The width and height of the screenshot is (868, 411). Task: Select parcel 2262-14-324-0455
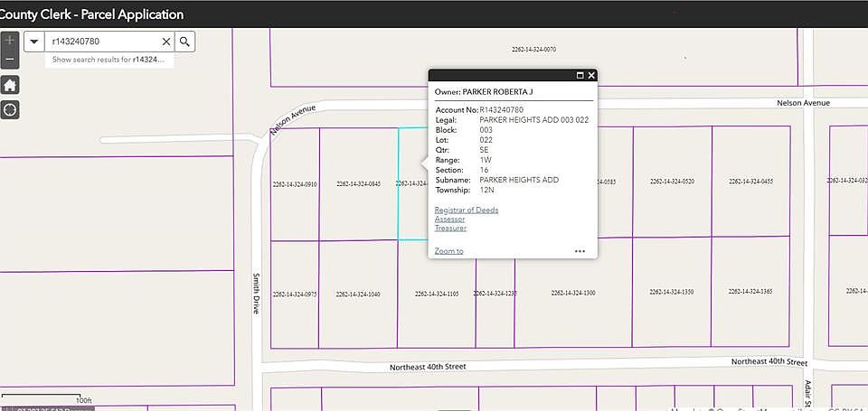click(x=750, y=182)
